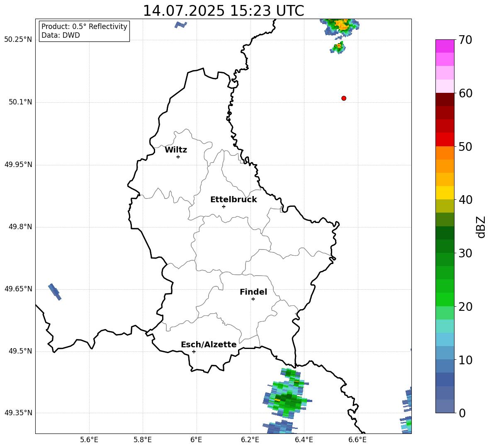Click the magenta swatch at top of colorbar

(445, 46)
